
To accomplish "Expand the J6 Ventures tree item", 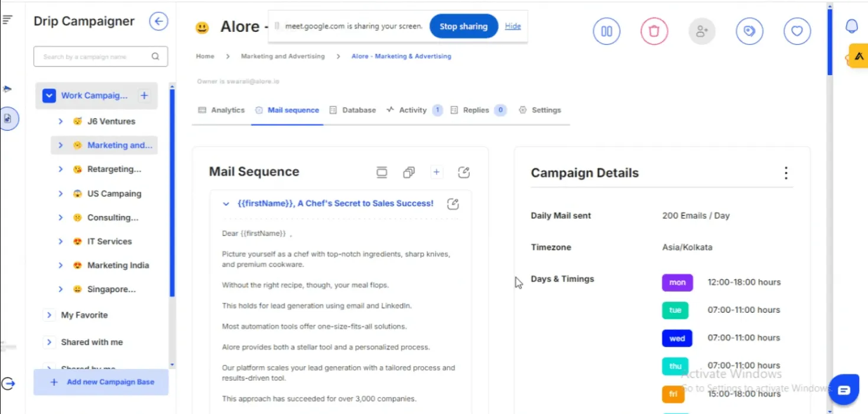I will click(60, 121).
